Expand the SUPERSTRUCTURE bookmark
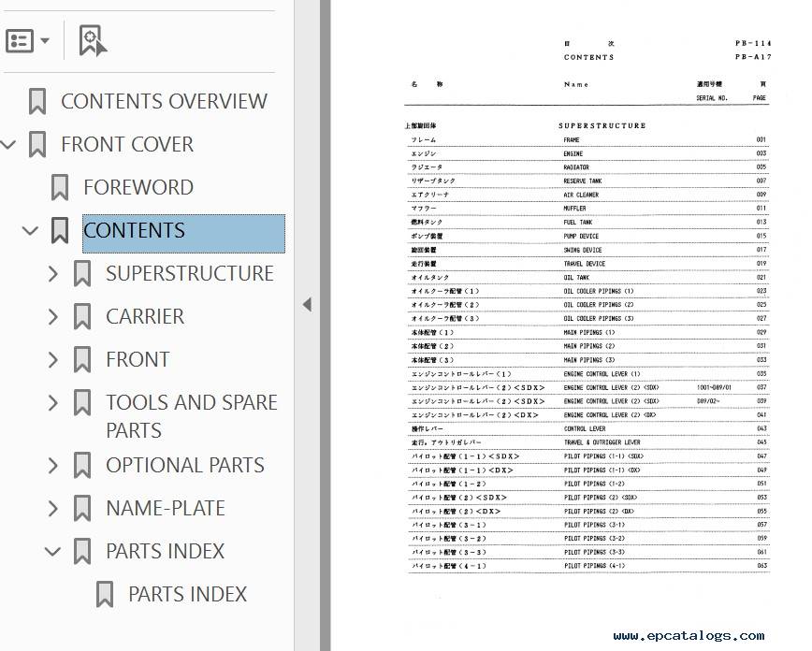 pyautogui.click(x=52, y=273)
